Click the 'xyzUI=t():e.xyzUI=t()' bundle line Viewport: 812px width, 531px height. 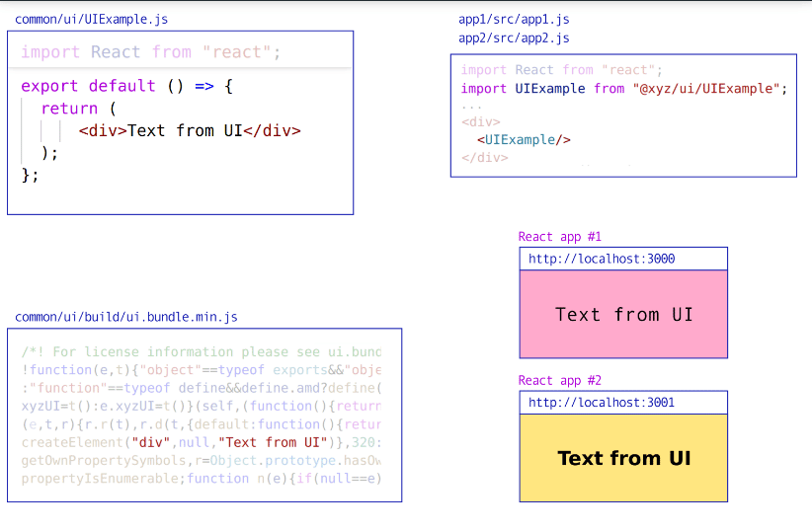pyautogui.click(x=202, y=407)
